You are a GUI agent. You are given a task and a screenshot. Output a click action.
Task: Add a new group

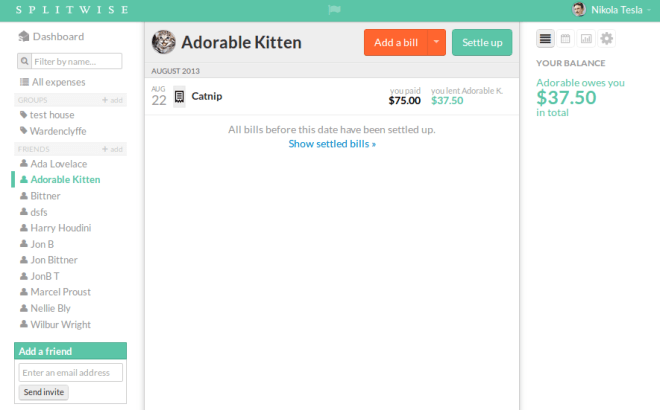[x=112, y=101]
